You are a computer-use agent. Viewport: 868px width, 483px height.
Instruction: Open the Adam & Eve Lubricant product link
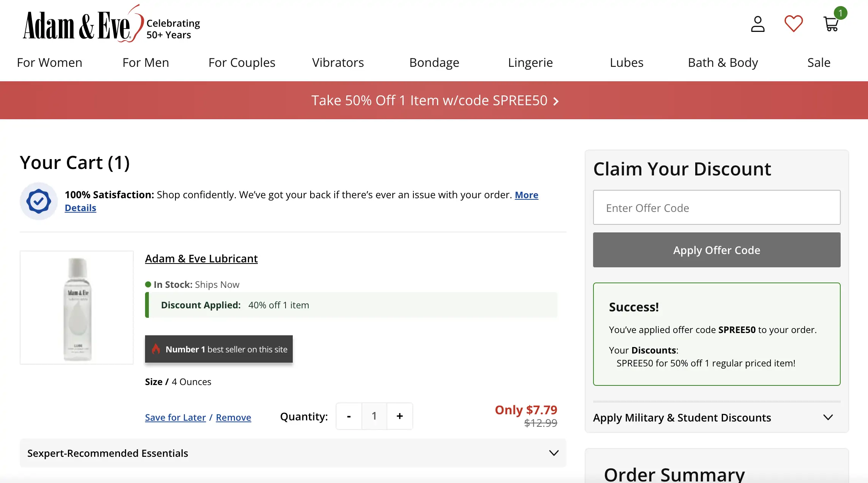pos(201,259)
